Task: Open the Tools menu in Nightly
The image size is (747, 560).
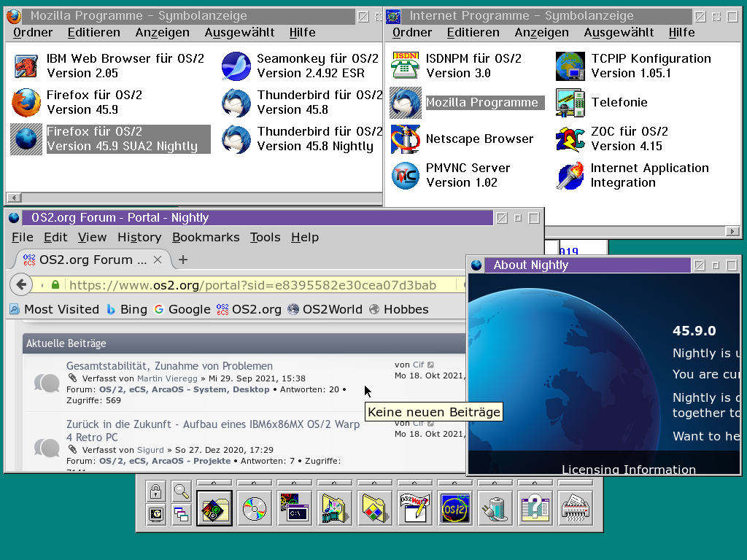Action: point(266,237)
